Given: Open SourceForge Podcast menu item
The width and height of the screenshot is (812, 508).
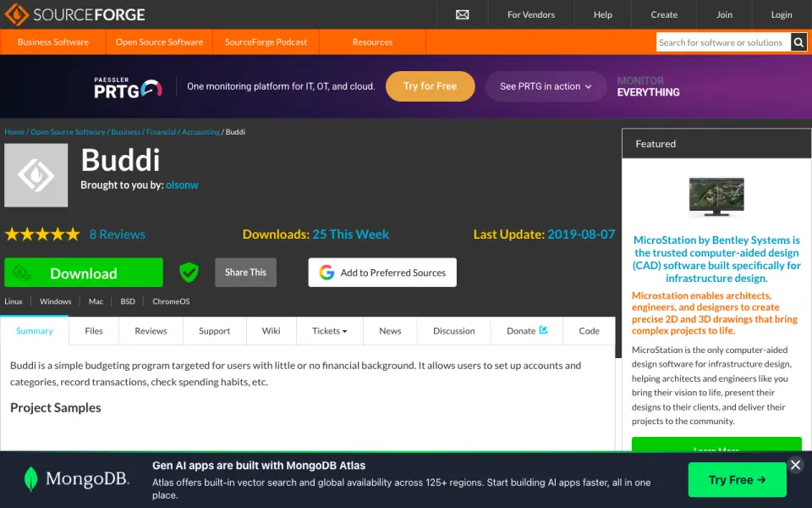Looking at the screenshot, I should 266,42.
